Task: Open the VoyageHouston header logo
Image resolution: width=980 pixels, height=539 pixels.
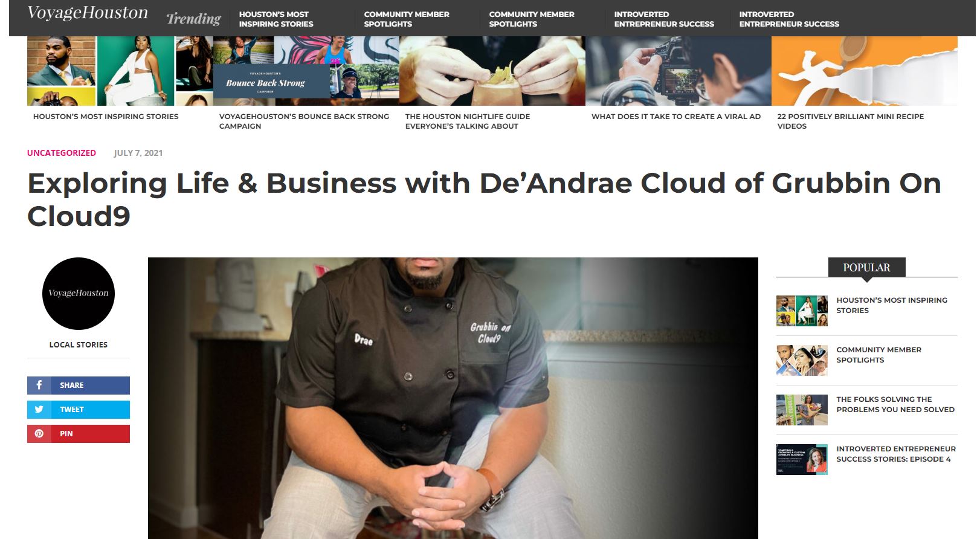Action: click(88, 13)
